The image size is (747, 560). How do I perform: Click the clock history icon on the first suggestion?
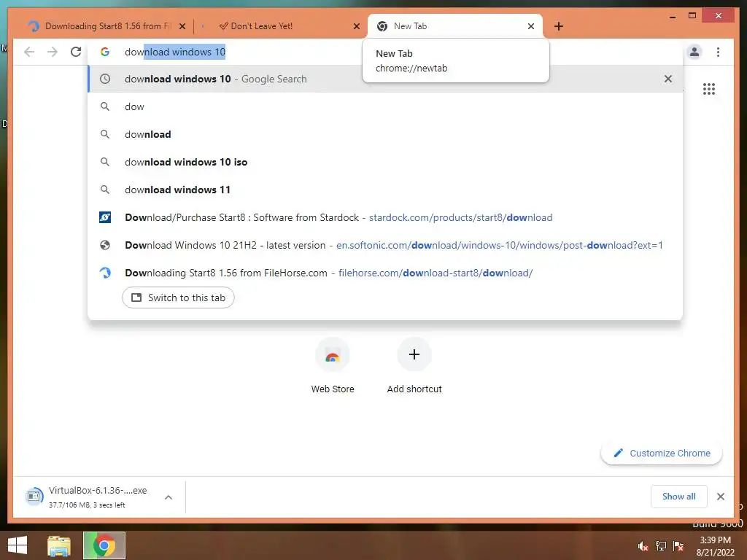[105, 79]
